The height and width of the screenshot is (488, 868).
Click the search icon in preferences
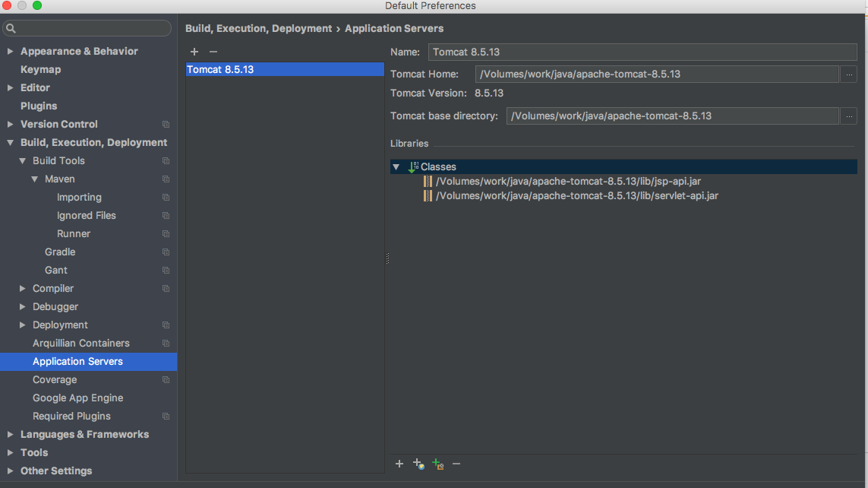click(x=11, y=28)
